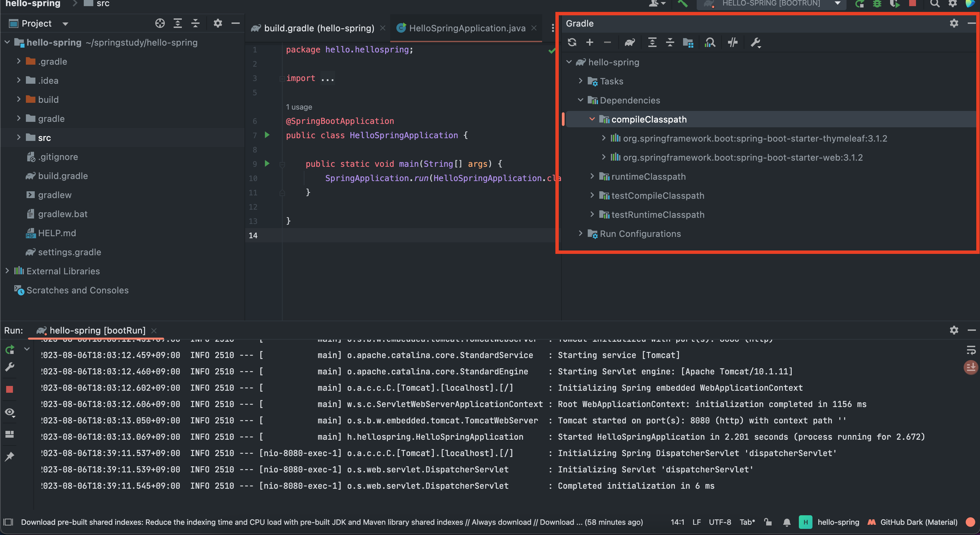Click the code inspection checkmark in editor

coord(552,51)
